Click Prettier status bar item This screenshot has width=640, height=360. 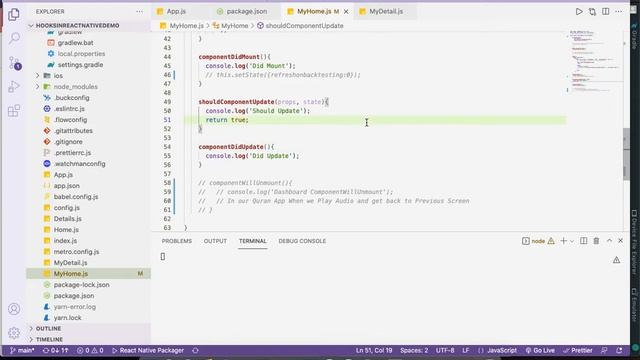[578, 350]
